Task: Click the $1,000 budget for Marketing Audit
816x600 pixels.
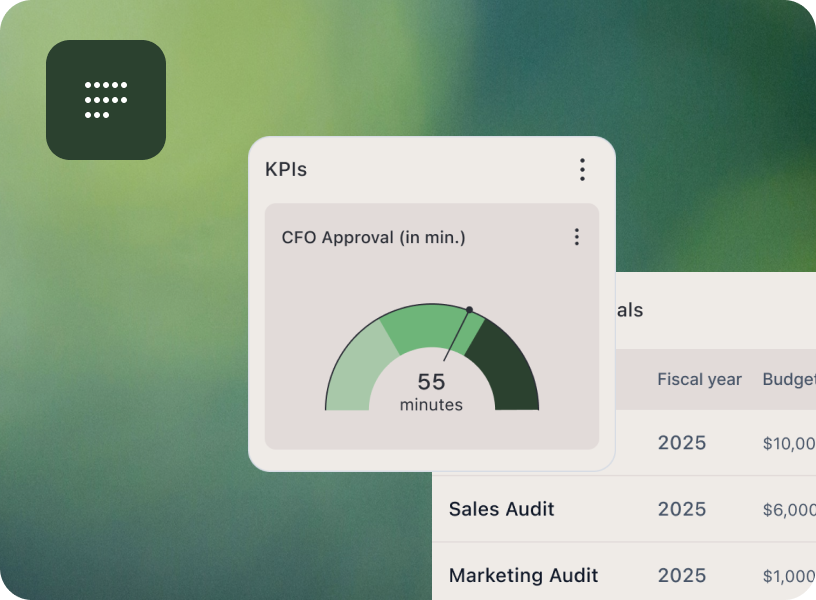Action: (788, 576)
